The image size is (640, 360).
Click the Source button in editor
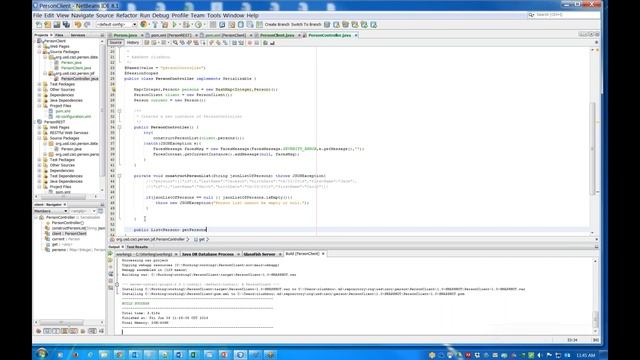[116, 42]
